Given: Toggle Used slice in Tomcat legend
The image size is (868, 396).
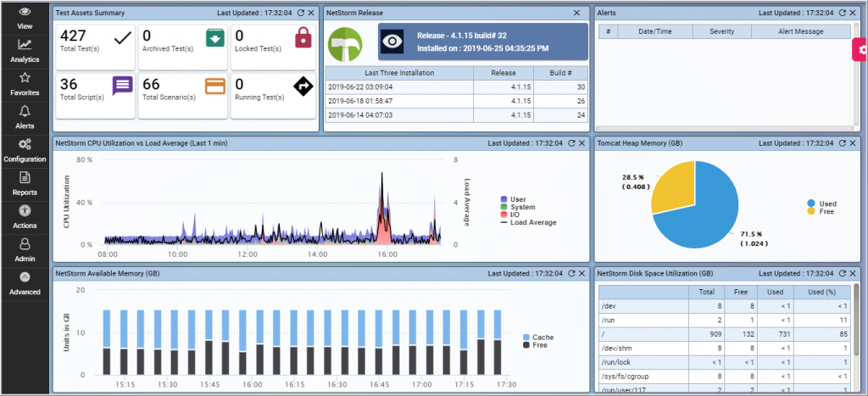Looking at the screenshot, I should pos(821,204).
